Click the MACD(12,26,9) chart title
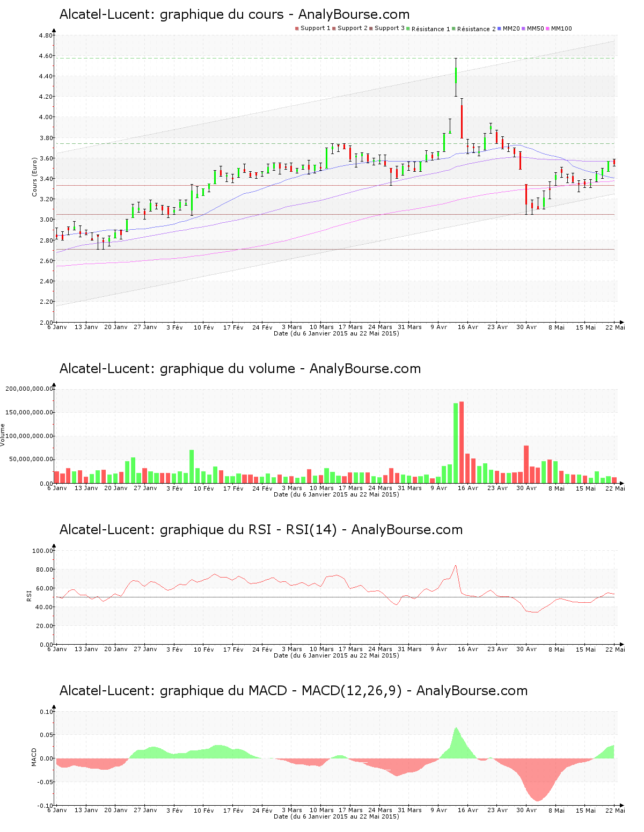The width and height of the screenshot is (644, 832). 293,691
